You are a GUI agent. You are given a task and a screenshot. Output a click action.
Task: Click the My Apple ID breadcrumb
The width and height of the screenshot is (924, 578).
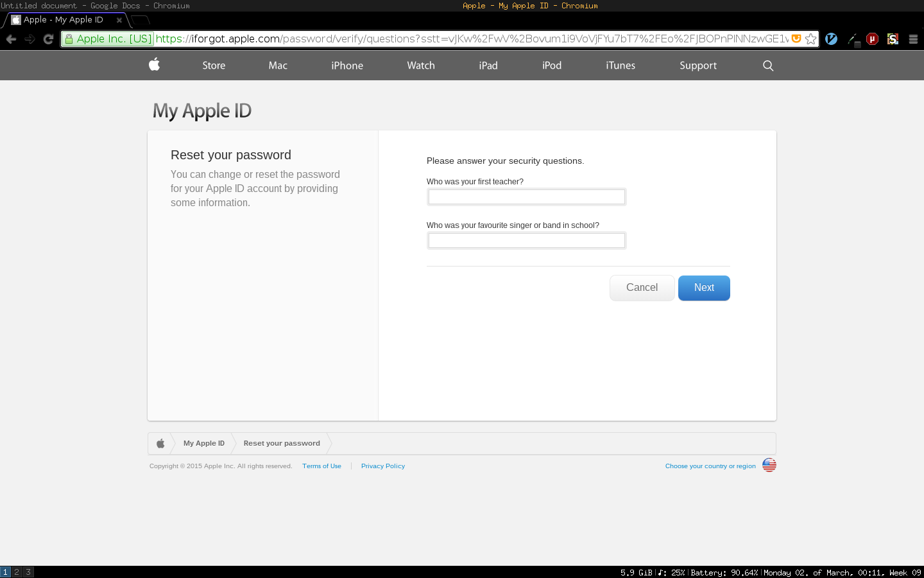click(204, 443)
